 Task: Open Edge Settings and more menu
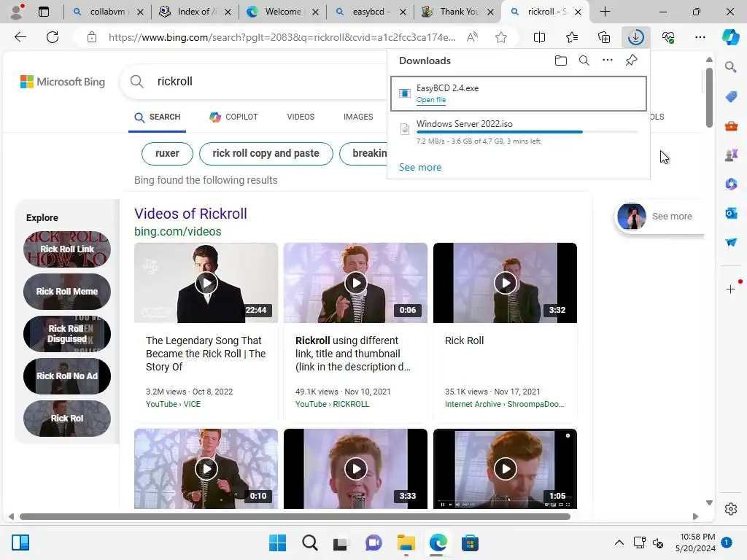pos(700,37)
